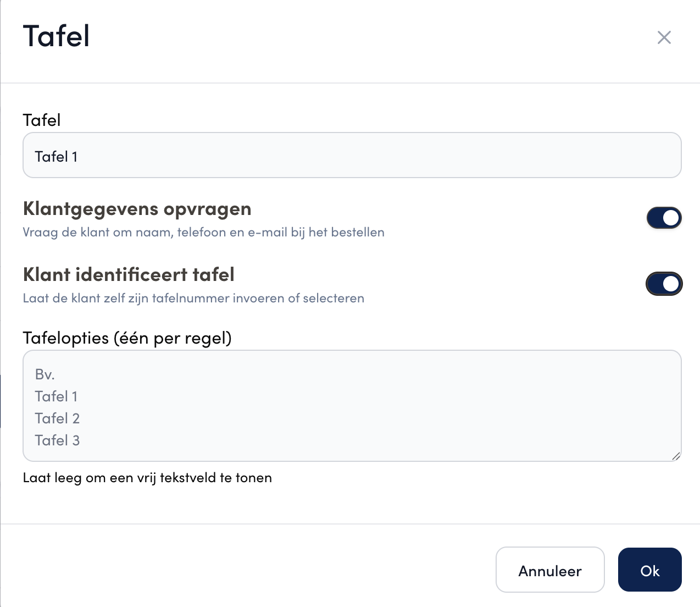
Task: Click the hint about naam, telefoon en e-mail
Action: pyautogui.click(x=204, y=233)
